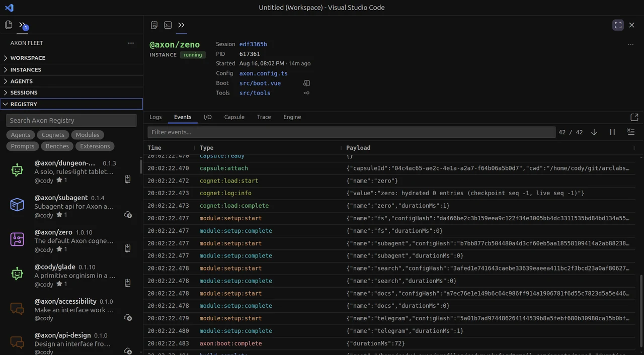Click installed icon for @axon/dungeon package

click(128, 179)
